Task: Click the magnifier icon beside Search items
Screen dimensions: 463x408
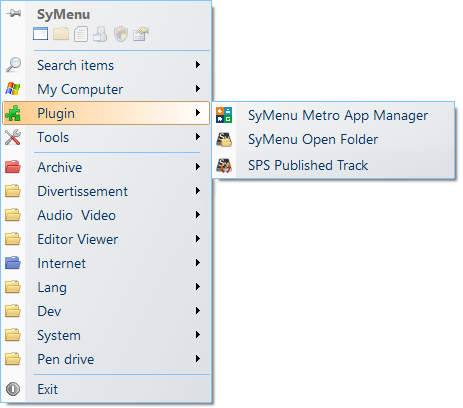Action: [x=13, y=65]
